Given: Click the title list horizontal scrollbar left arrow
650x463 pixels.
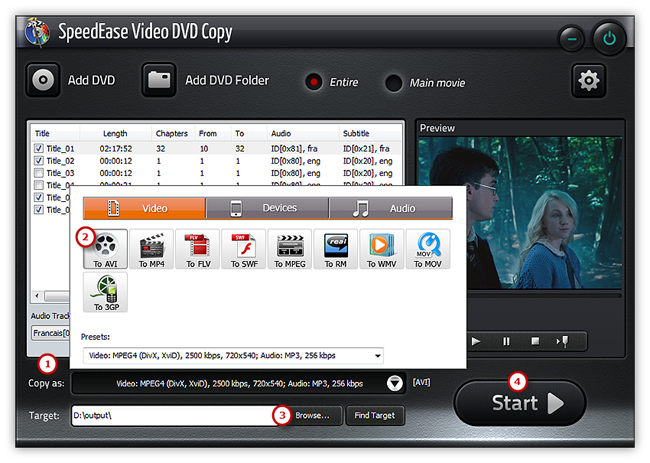Looking at the screenshot, I should 37,296.
